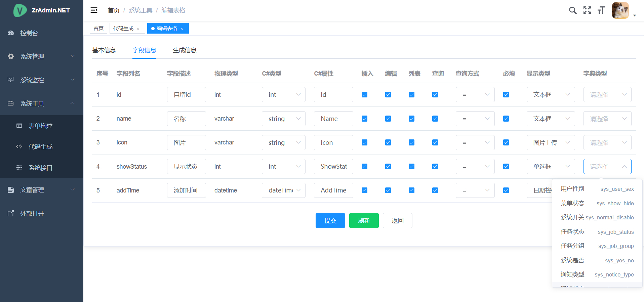Click the blue 提交 button
This screenshot has width=644, height=302.
(330, 221)
